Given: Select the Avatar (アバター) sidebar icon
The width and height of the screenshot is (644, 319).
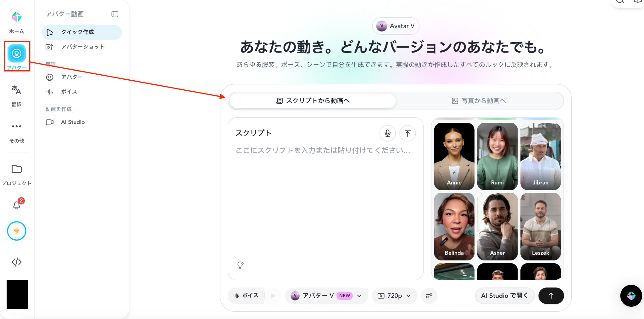Looking at the screenshot, I should click(17, 54).
